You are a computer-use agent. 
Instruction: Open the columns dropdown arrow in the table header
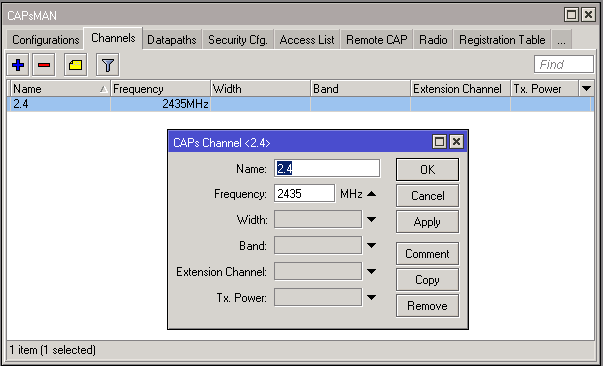[586, 89]
